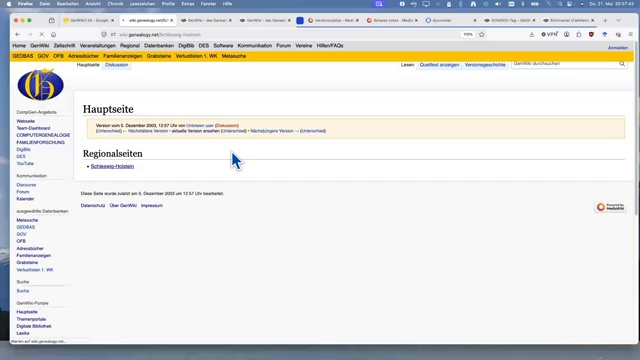This screenshot has height=360, width=640.
Task: Open Vereine in top site navigation
Action: pyautogui.click(x=303, y=46)
